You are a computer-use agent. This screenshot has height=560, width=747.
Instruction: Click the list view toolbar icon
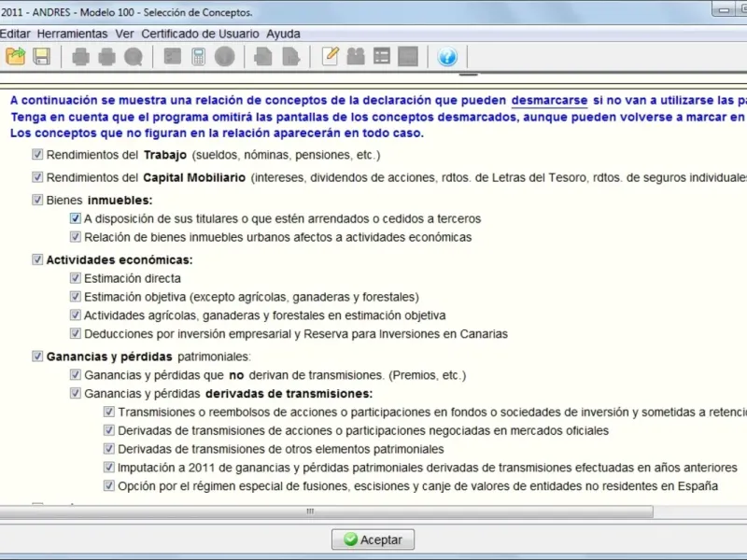point(382,56)
